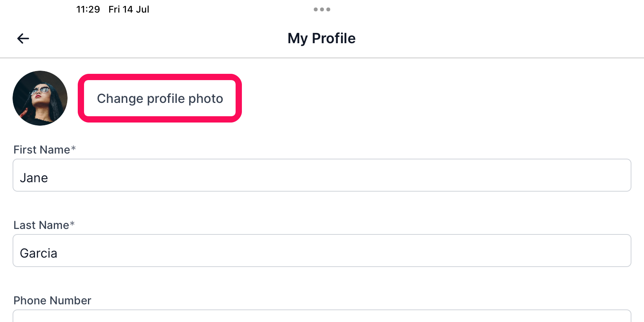Click the word Profile in the header

pos(334,38)
